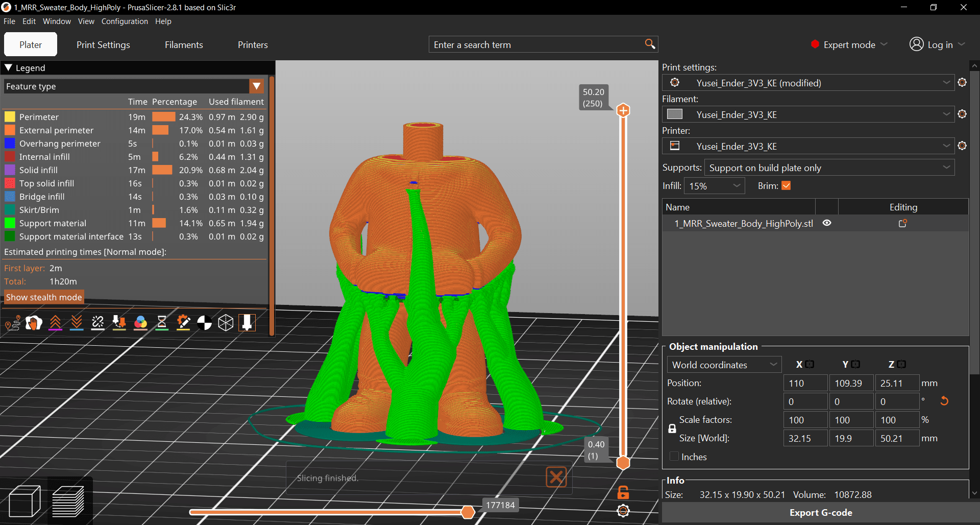Toggle wipe moves visibility icon
Screen dimensions: 980x525
tap(34, 323)
